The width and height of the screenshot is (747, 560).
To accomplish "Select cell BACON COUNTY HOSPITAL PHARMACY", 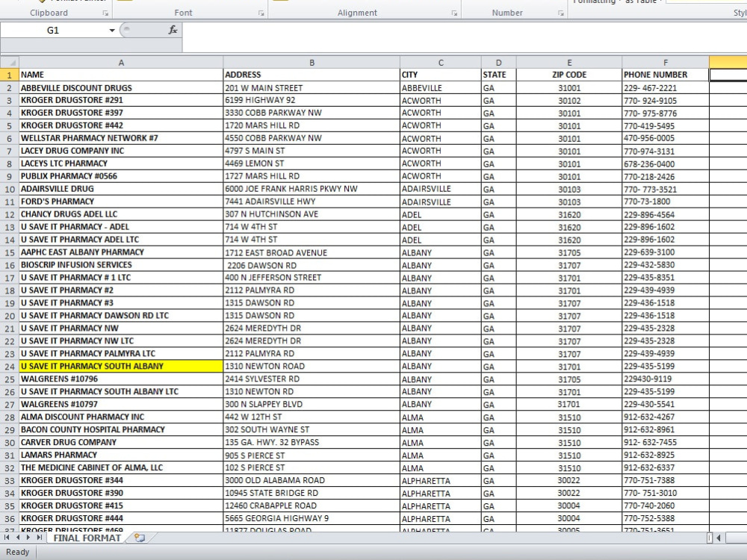I will pos(121,429).
